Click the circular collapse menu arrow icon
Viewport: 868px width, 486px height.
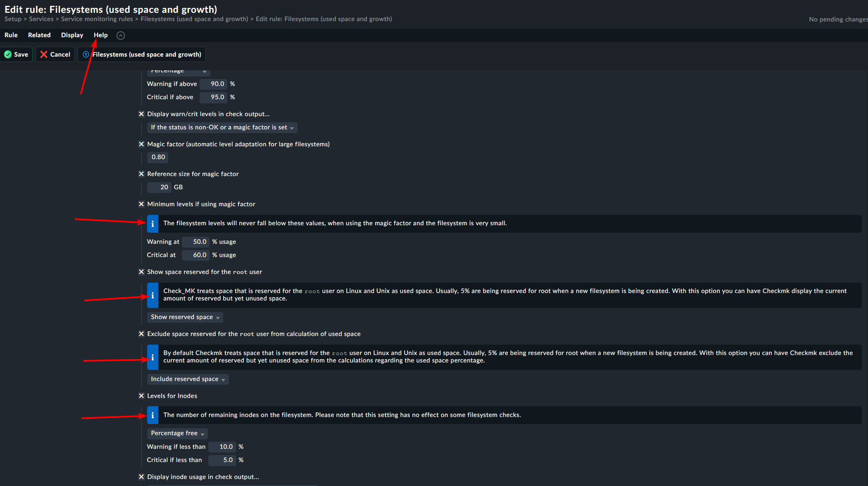pos(121,36)
